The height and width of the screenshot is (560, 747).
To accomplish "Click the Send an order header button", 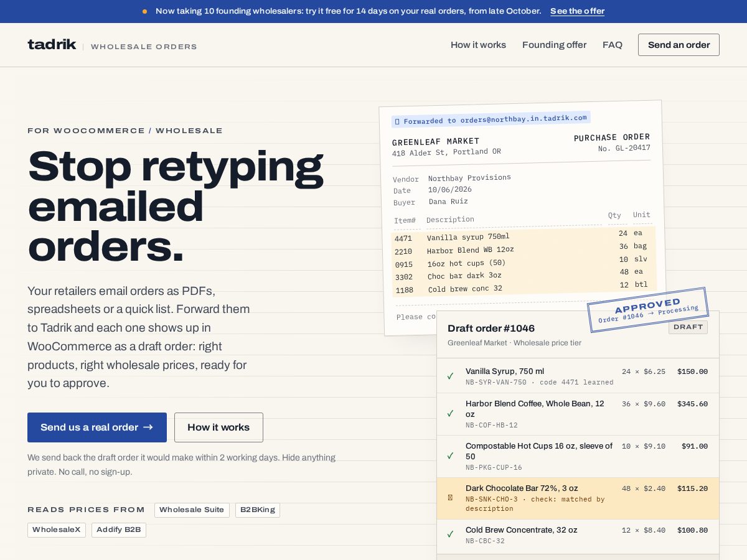I will click(679, 45).
